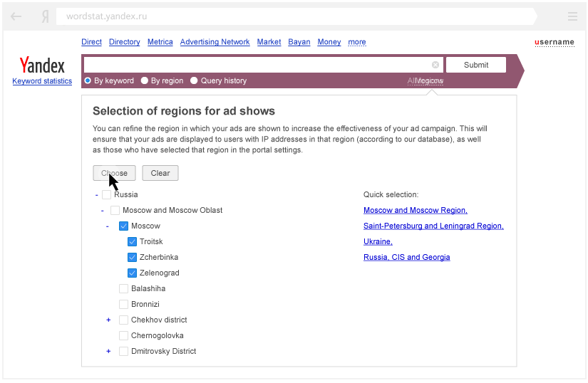Check the Balashiha checkbox
This screenshot has width=588, height=383.
(124, 288)
